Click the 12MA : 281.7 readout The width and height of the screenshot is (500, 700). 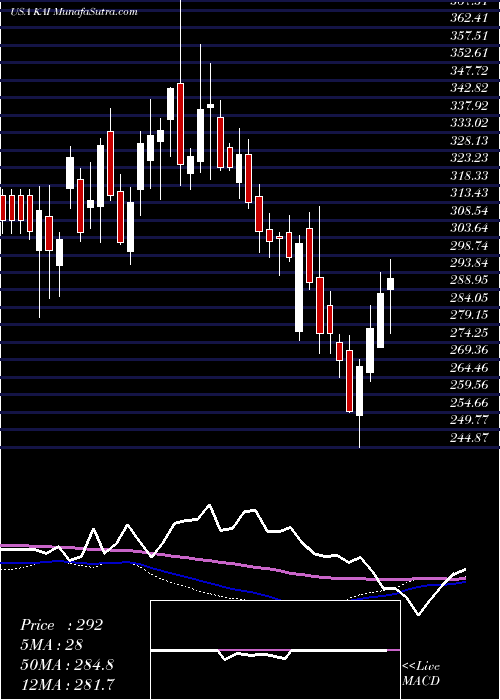pyautogui.click(x=67, y=684)
